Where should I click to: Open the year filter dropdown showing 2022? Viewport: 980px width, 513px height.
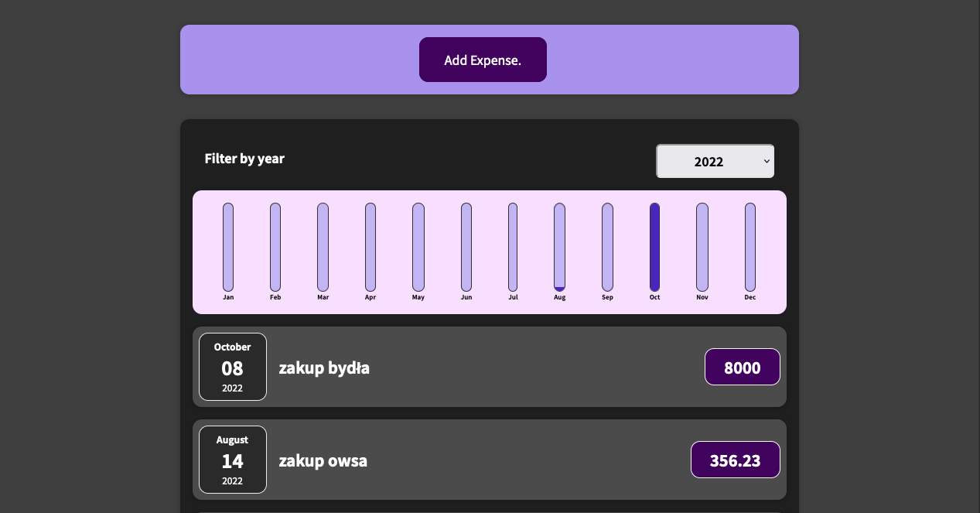coord(715,161)
